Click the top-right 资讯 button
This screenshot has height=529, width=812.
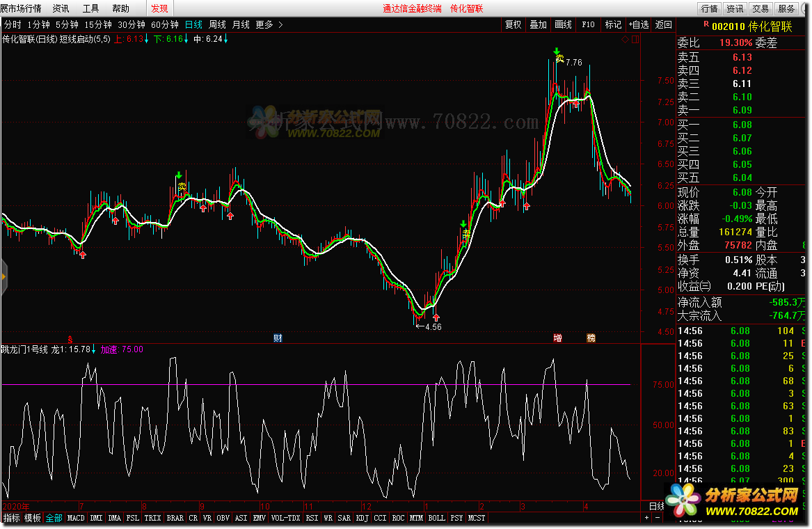[734, 8]
